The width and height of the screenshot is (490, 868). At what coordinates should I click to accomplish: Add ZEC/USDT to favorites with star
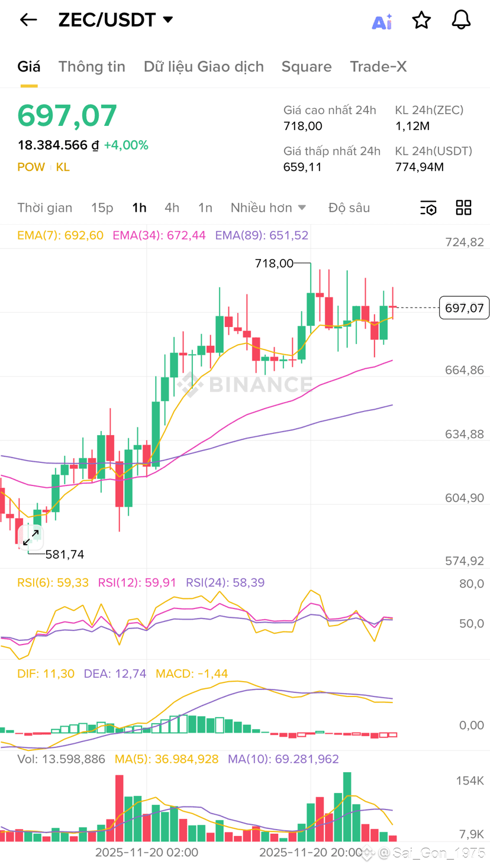pos(421,20)
